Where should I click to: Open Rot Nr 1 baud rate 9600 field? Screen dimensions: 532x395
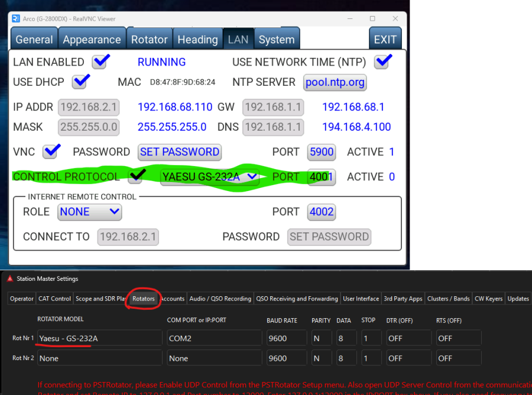click(x=287, y=338)
